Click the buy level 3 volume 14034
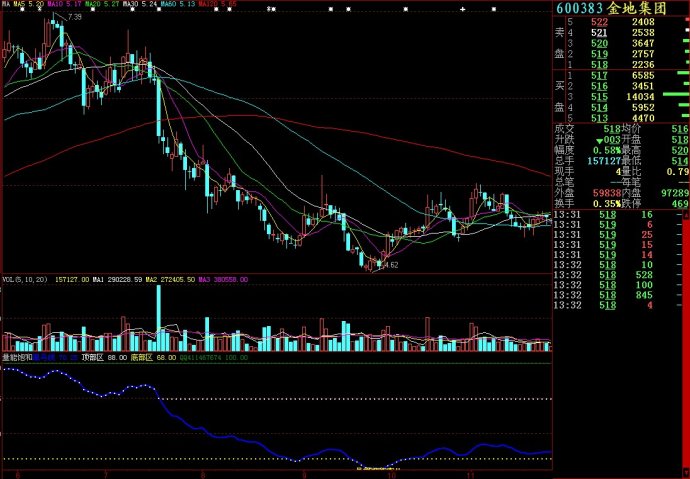Screen dimensions: 690x479 click(x=642, y=96)
